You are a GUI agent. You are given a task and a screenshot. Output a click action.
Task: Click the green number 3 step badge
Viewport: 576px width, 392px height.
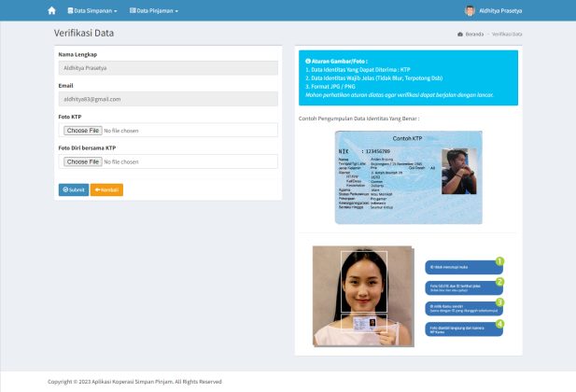pyautogui.click(x=499, y=302)
